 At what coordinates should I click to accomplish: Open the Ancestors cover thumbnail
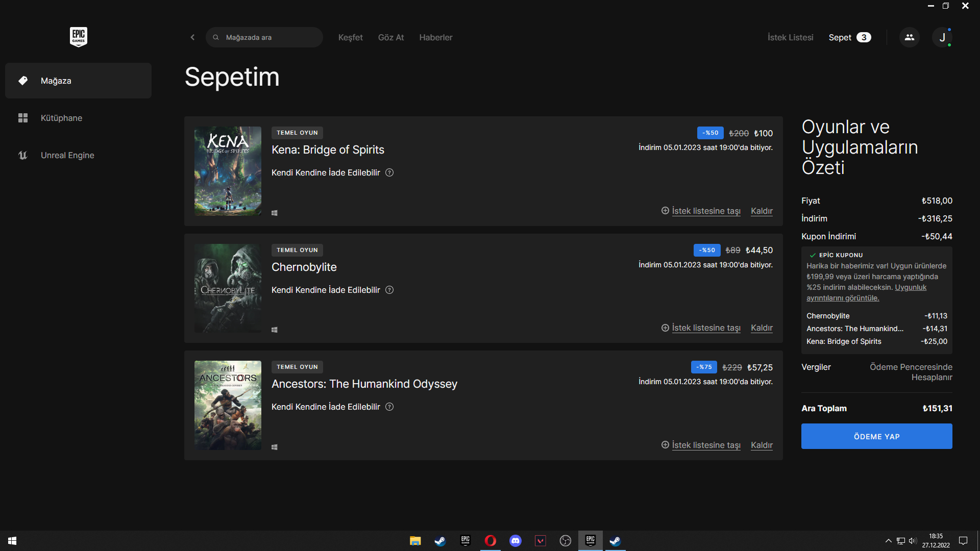point(228,405)
